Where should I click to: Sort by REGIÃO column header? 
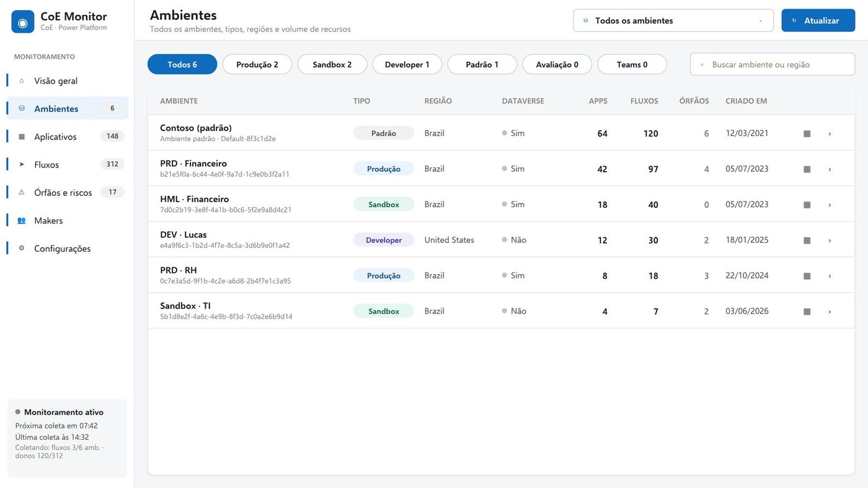click(438, 101)
